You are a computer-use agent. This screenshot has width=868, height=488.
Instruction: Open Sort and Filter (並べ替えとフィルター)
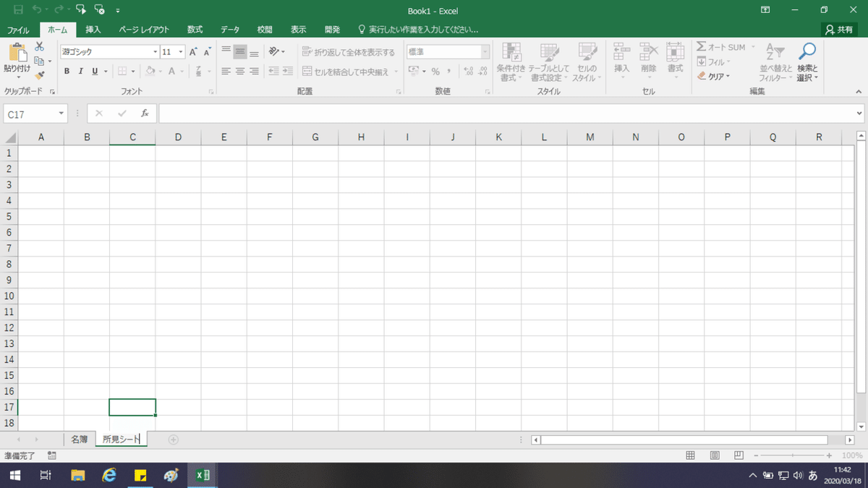click(x=776, y=61)
